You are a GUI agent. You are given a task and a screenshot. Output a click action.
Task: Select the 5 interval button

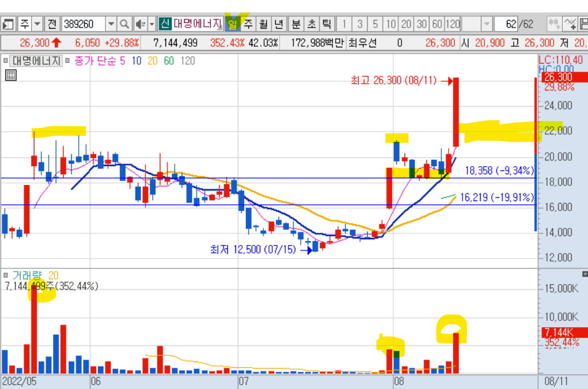[x=375, y=24]
